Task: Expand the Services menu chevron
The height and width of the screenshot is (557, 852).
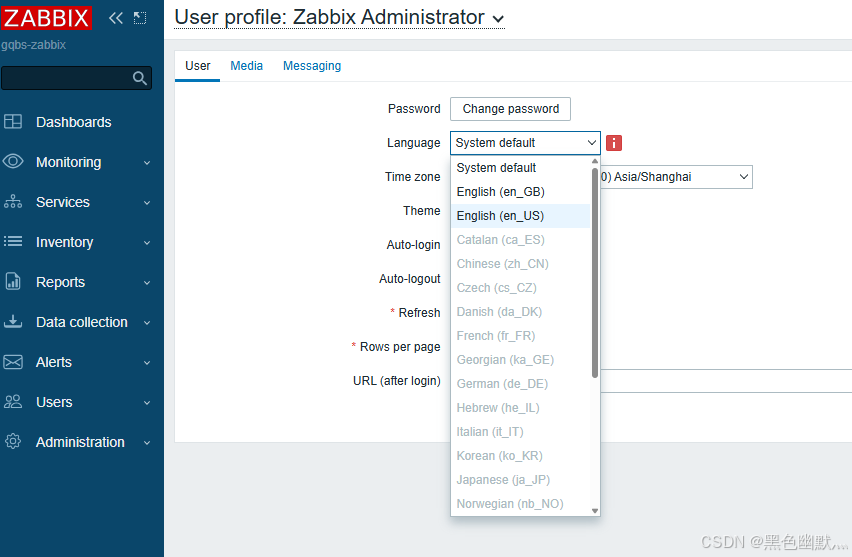Action: coord(147,203)
